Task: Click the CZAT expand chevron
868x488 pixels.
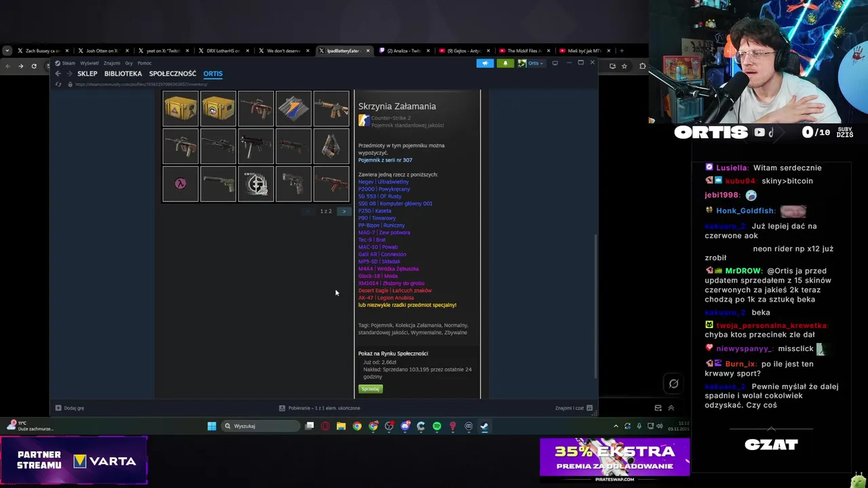Action: [x=771, y=429]
